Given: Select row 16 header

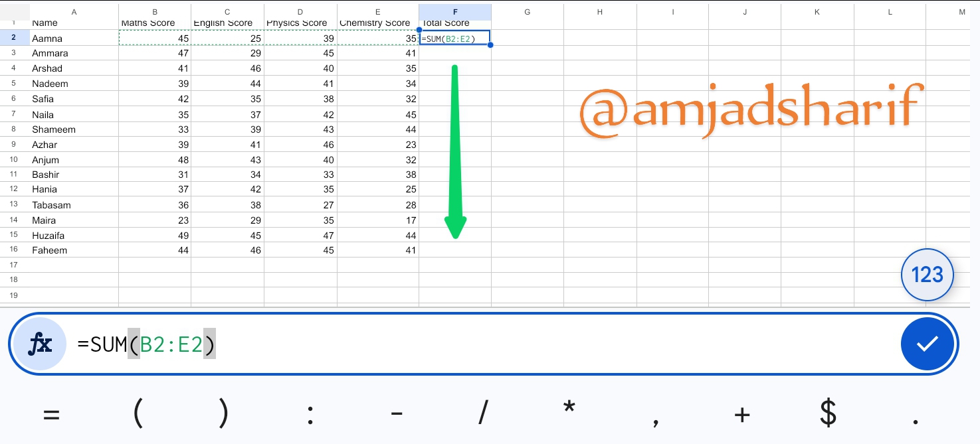Looking at the screenshot, I should tap(14, 250).
